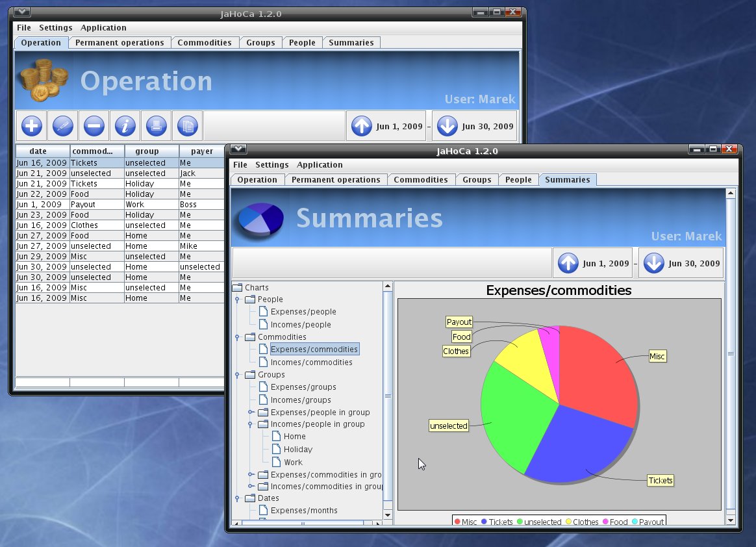Click the printer icon in the toolbar
This screenshot has height=547, width=756.
click(157, 126)
